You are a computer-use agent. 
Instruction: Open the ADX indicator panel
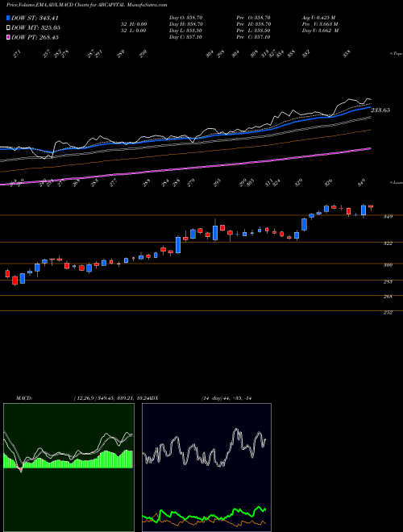[x=206, y=468]
